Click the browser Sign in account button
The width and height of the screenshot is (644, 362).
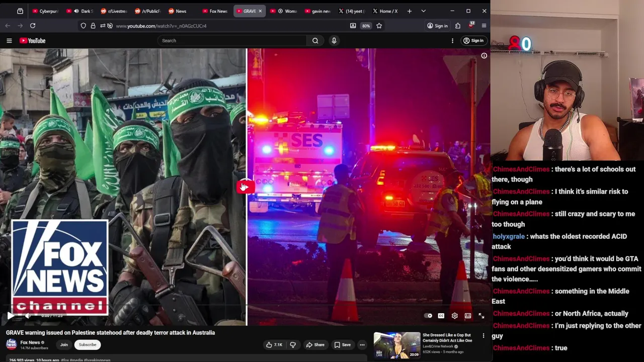point(437,26)
